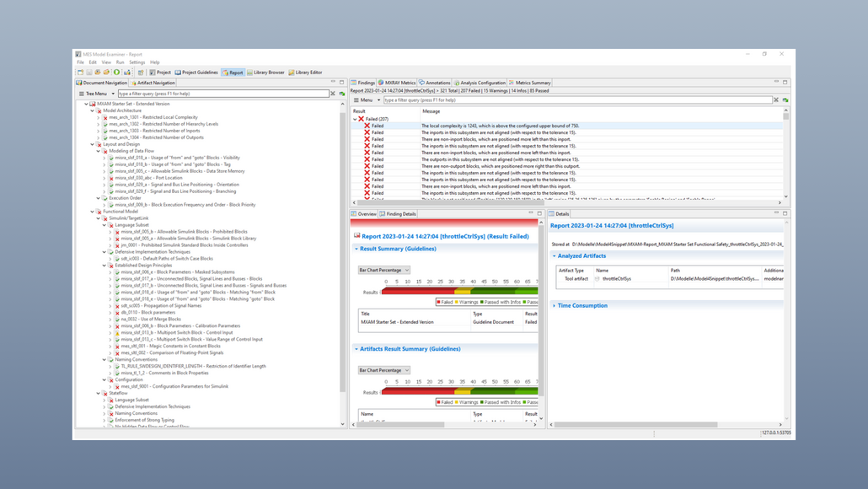Clear the findings filter with X icon
The height and width of the screenshot is (489, 868).
tap(776, 100)
